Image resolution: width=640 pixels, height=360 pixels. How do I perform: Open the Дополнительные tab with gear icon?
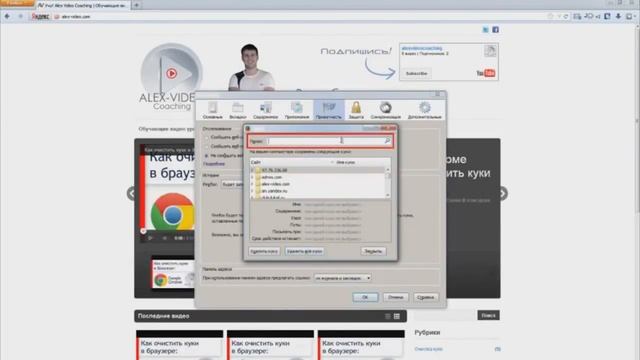424,110
